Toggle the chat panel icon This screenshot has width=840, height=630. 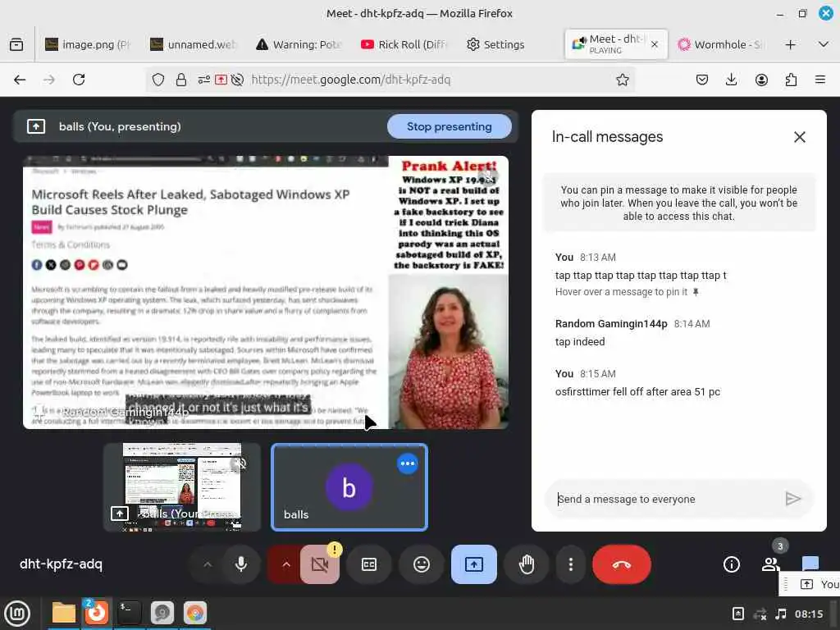point(810,563)
